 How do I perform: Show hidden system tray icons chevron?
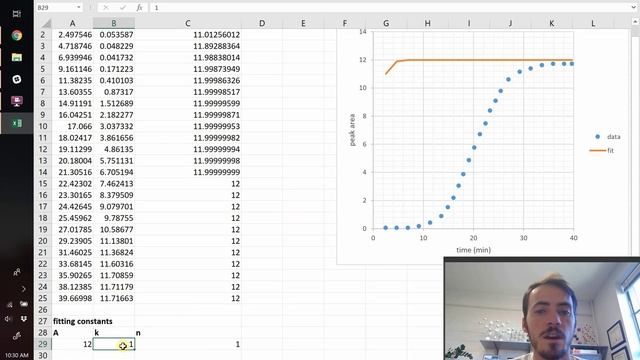(x=23, y=289)
